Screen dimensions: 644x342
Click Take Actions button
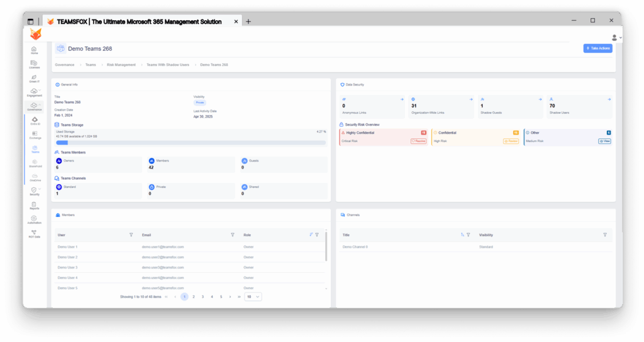click(597, 48)
